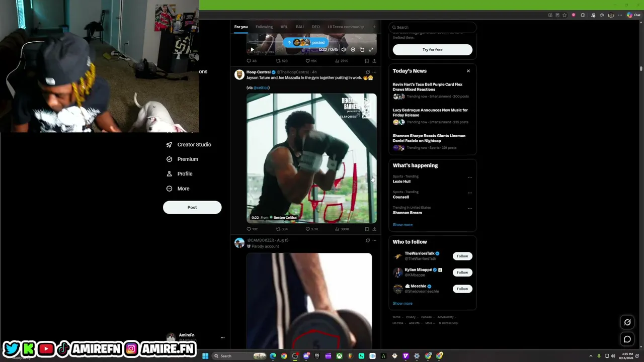The height and width of the screenshot is (362, 644).
Task: Repost the Hoop Central post
Action: 282,229
